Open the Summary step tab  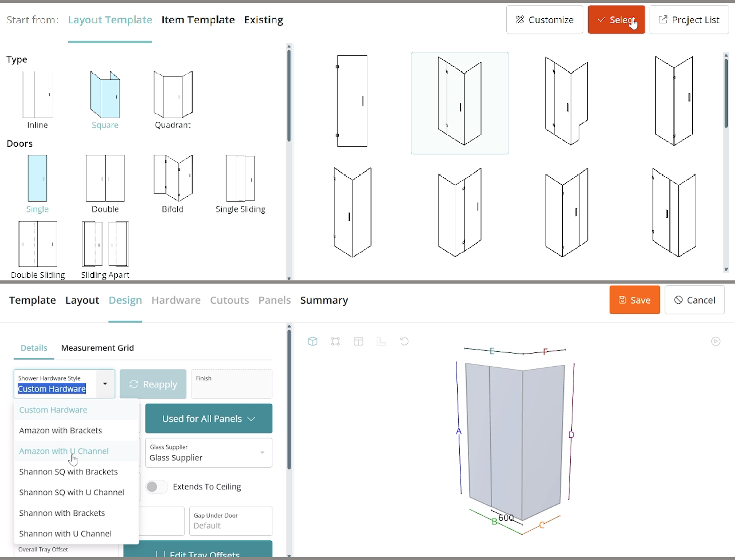[324, 300]
